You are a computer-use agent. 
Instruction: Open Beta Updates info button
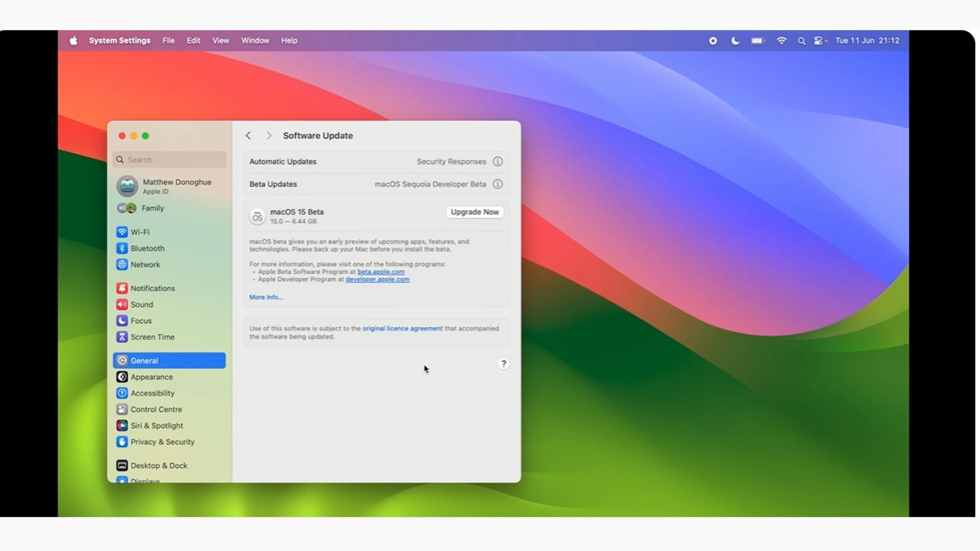pos(498,184)
